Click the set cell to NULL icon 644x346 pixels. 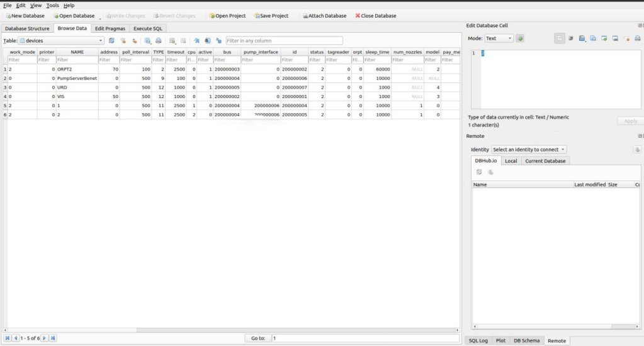(x=627, y=38)
